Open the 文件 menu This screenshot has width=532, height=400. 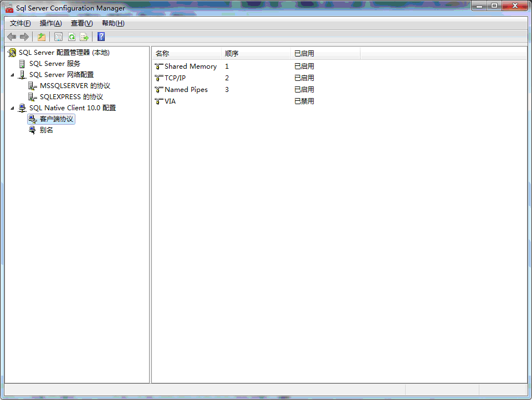click(x=19, y=23)
